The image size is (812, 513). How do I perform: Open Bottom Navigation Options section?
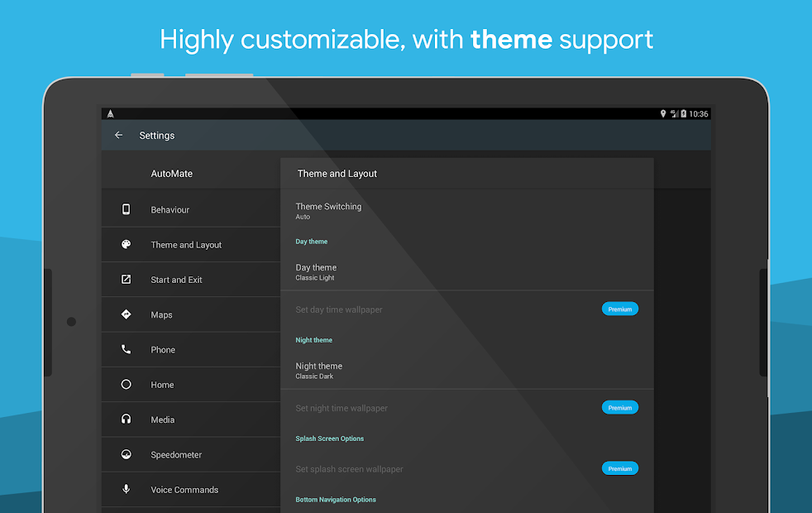(x=336, y=499)
